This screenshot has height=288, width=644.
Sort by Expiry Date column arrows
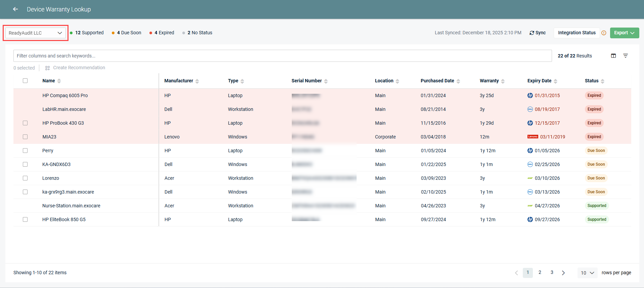point(555,81)
